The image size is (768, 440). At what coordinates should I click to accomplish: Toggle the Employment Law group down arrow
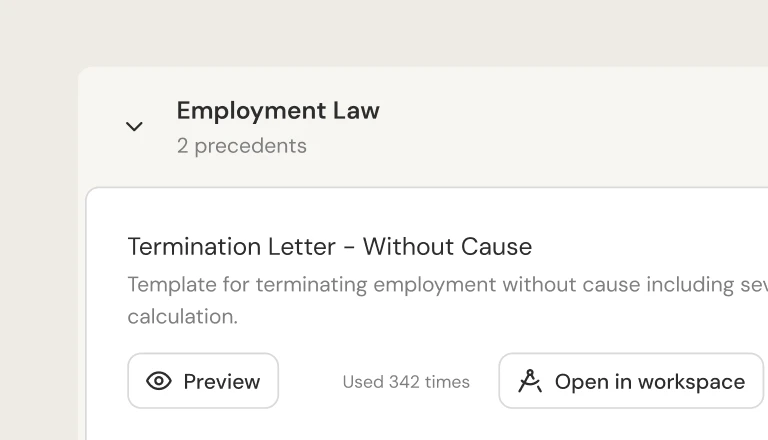click(134, 127)
